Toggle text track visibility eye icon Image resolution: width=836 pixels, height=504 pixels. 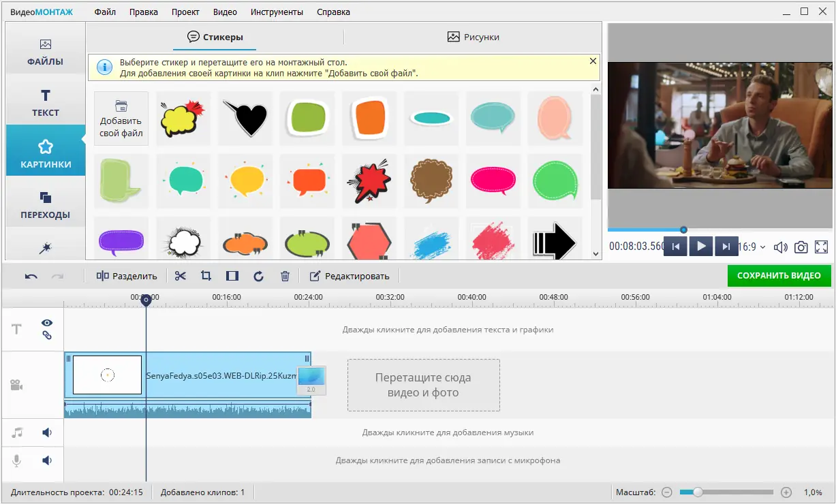tap(47, 323)
